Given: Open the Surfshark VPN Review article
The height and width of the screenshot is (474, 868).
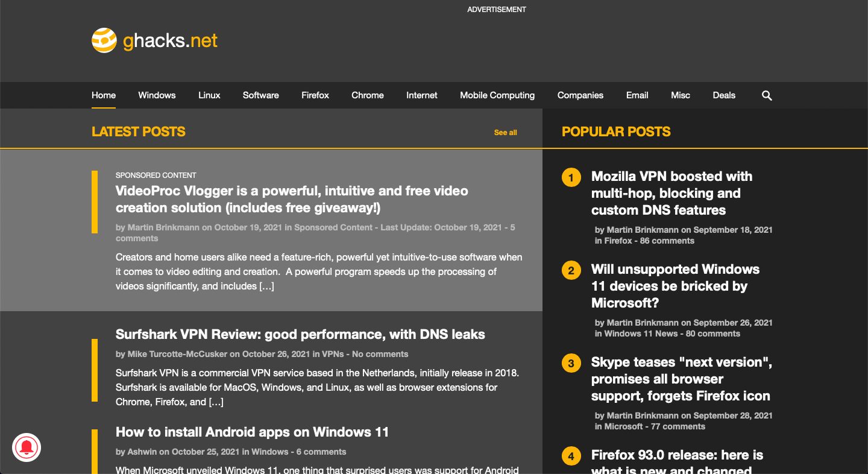Looking at the screenshot, I should pyautogui.click(x=300, y=334).
